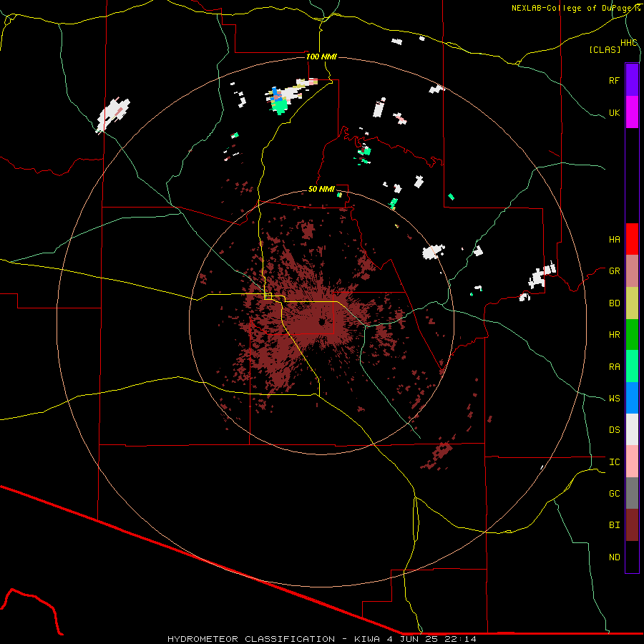Click the BI biological legend swatch
The image size is (644, 644).
click(x=632, y=525)
